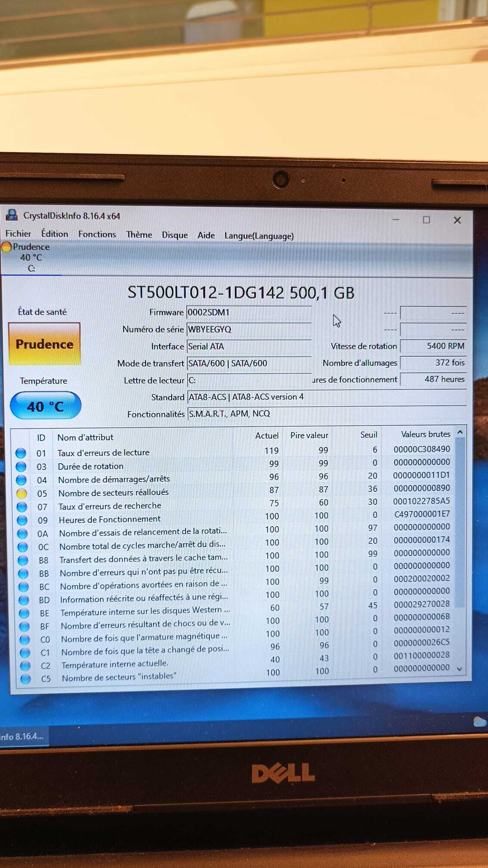Click the CrystalDiskInfo title bar icon

(x=12, y=215)
